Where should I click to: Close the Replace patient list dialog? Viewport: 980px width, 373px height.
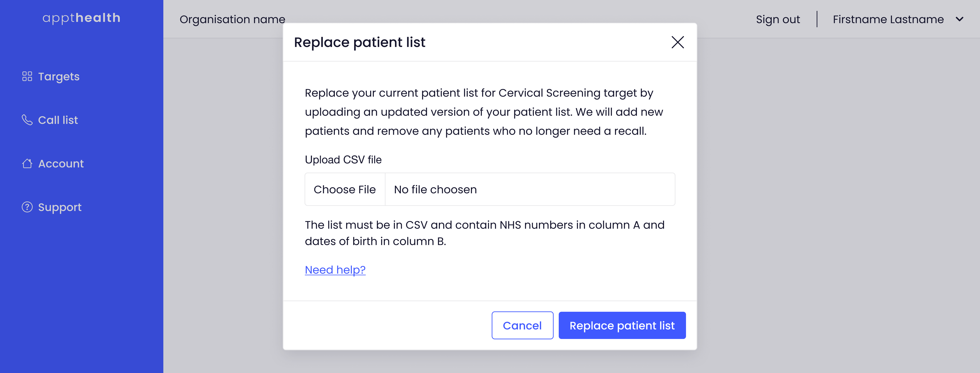tap(678, 42)
